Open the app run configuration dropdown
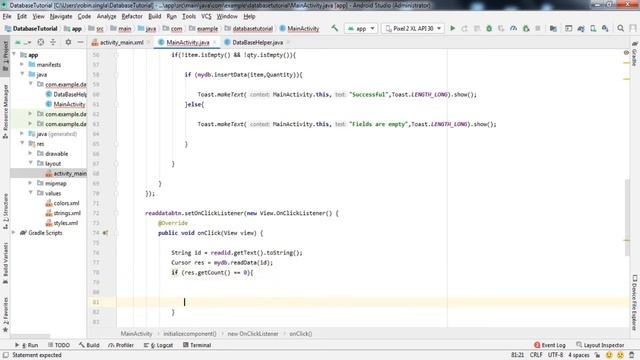This screenshot has height=360, width=640. click(x=361, y=28)
